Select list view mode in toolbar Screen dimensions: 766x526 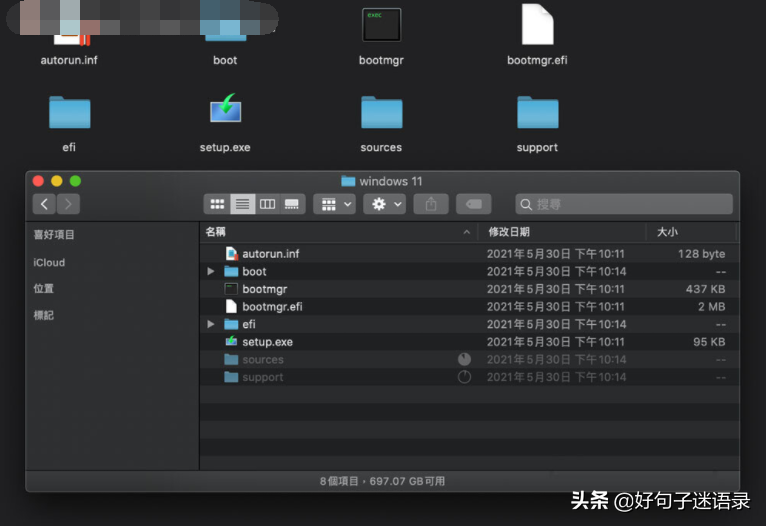242,204
